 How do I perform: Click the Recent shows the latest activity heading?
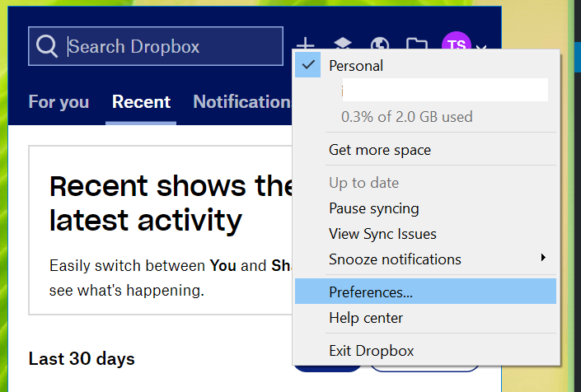coord(171,203)
